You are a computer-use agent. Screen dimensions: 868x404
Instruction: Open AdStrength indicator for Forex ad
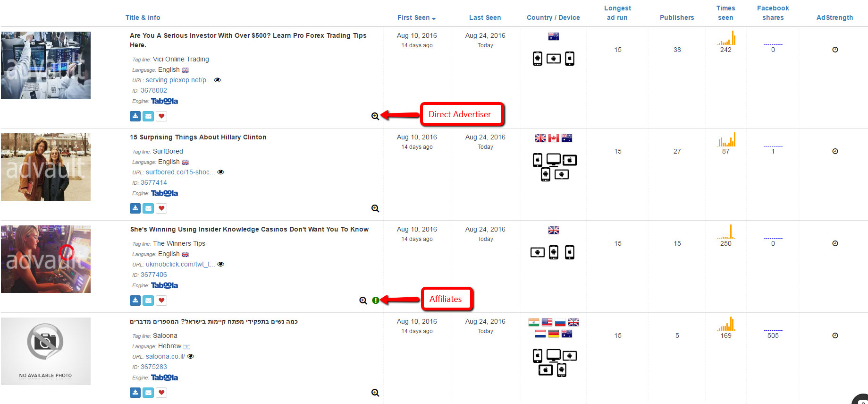tap(835, 50)
